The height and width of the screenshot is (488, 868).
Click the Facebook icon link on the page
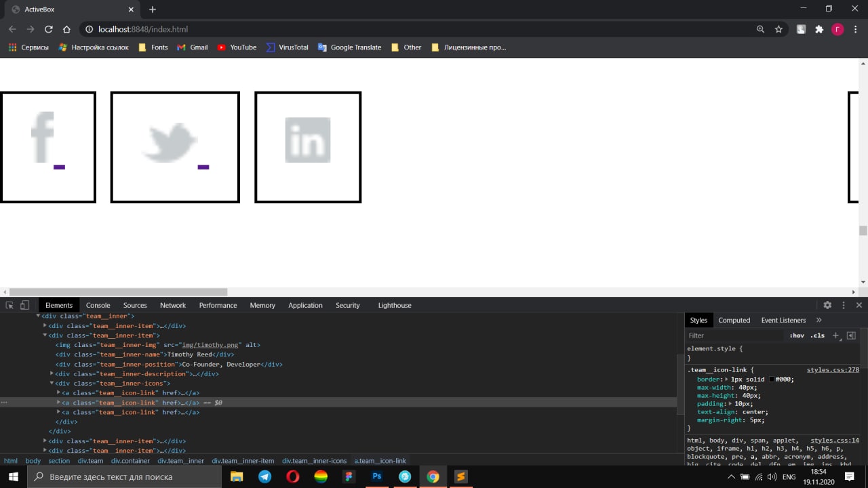coord(47,147)
